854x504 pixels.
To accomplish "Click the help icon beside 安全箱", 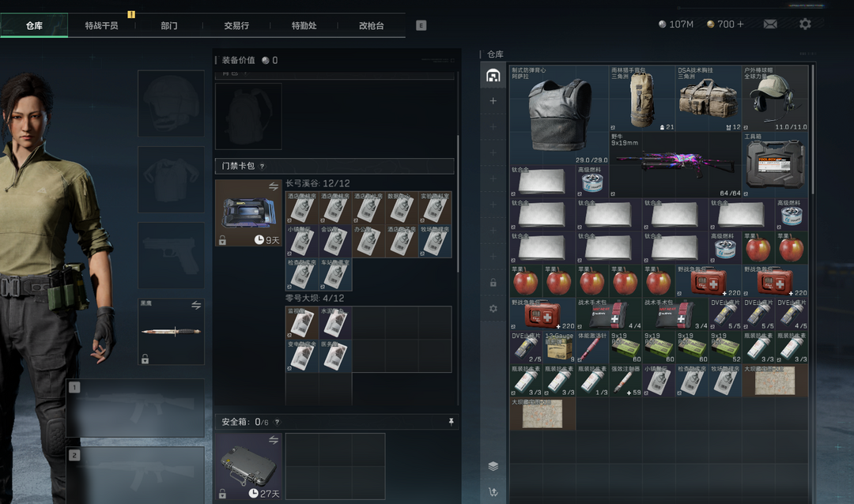I will [278, 422].
